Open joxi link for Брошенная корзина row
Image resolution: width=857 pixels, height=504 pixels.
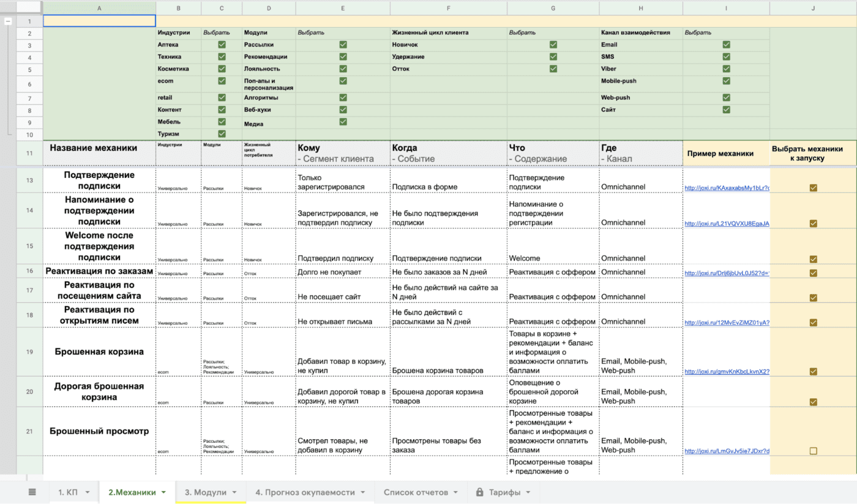[x=726, y=371]
